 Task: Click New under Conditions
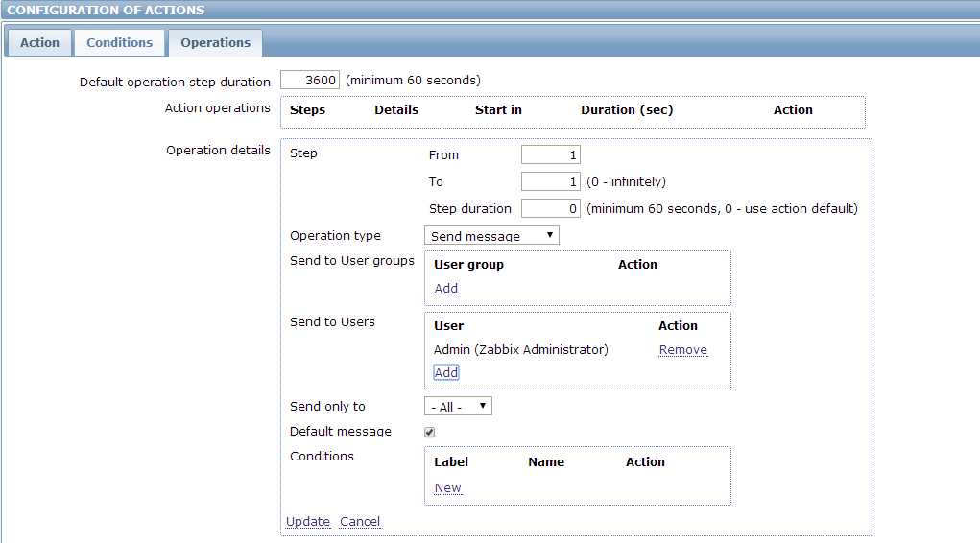447,487
